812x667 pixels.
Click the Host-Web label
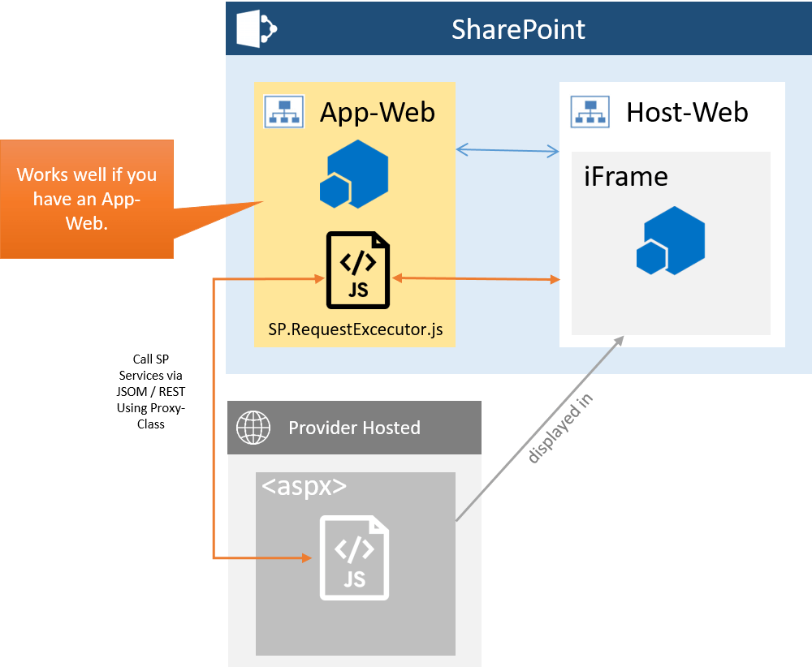click(687, 112)
